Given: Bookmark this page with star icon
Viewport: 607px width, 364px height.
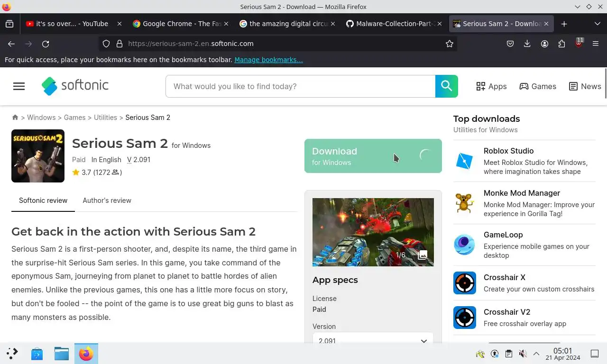Looking at the screenshot, I should (450, 44).
